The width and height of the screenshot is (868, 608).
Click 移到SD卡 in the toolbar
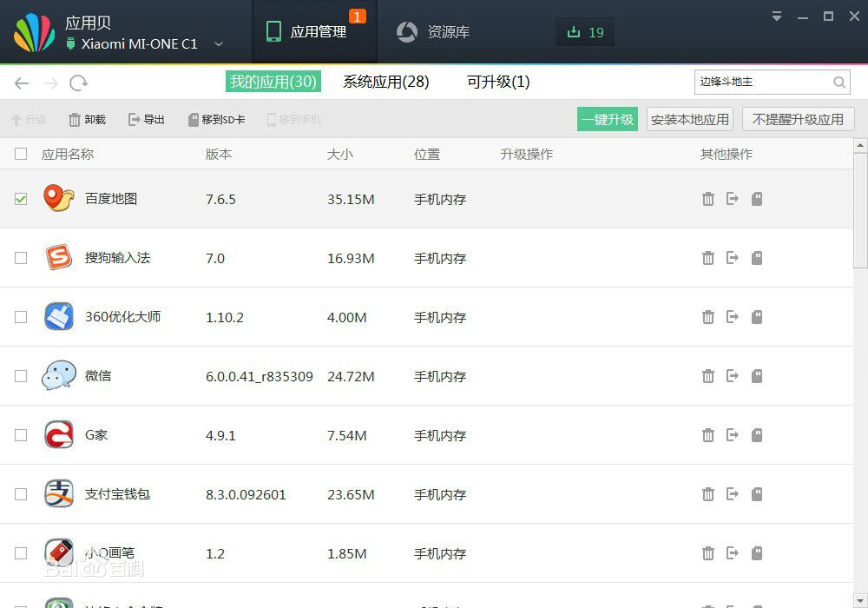point(216,120)
